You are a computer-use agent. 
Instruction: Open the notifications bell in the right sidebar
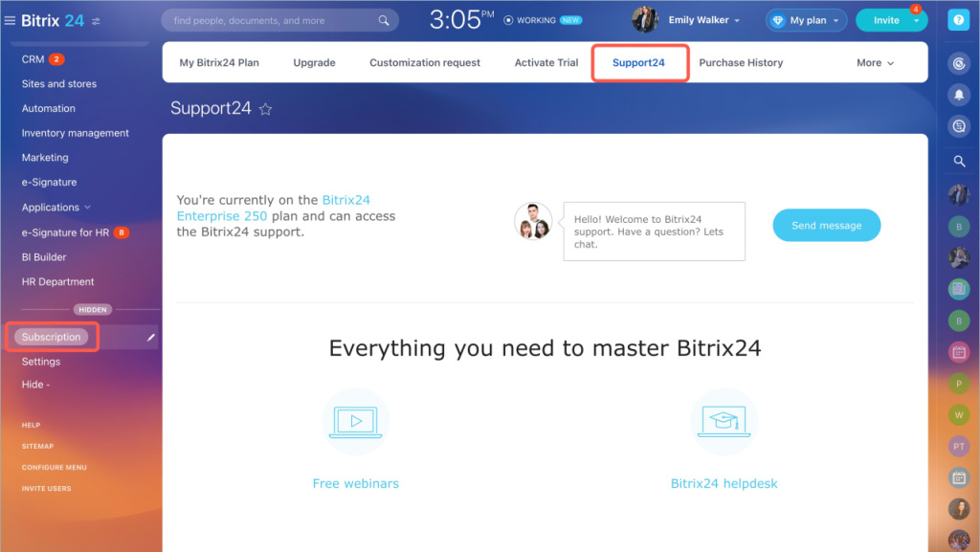point(959,95)
